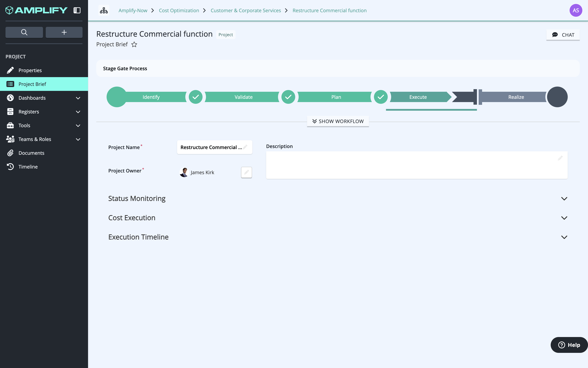Click the Registers icon
588x368 pixels.
[x=10, y=112]
